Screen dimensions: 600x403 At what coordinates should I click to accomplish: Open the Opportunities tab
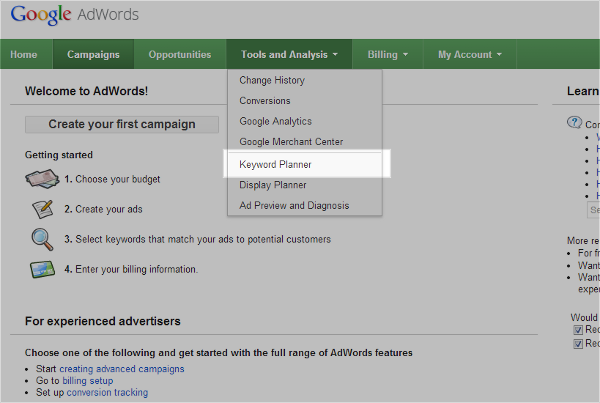click(x=180, y=54)
